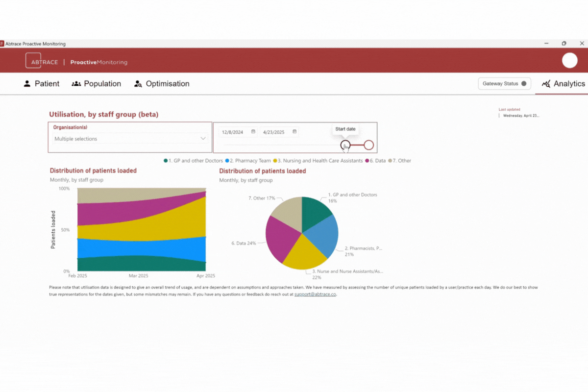
Task: Click the end date slider handle
Action: point(369,145)
